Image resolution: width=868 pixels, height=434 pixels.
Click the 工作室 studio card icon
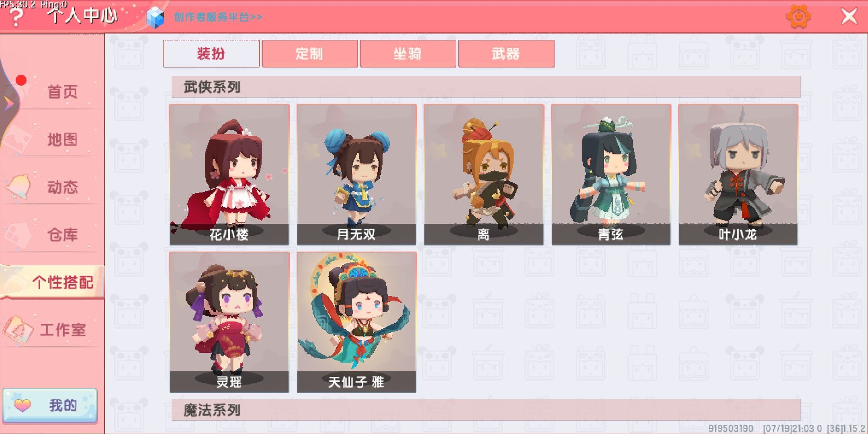[x=18, y=330]
